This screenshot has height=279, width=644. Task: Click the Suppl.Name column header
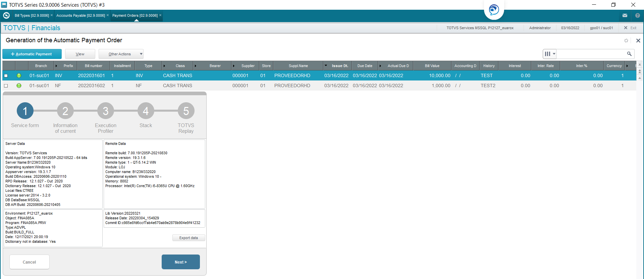(298, 66)
